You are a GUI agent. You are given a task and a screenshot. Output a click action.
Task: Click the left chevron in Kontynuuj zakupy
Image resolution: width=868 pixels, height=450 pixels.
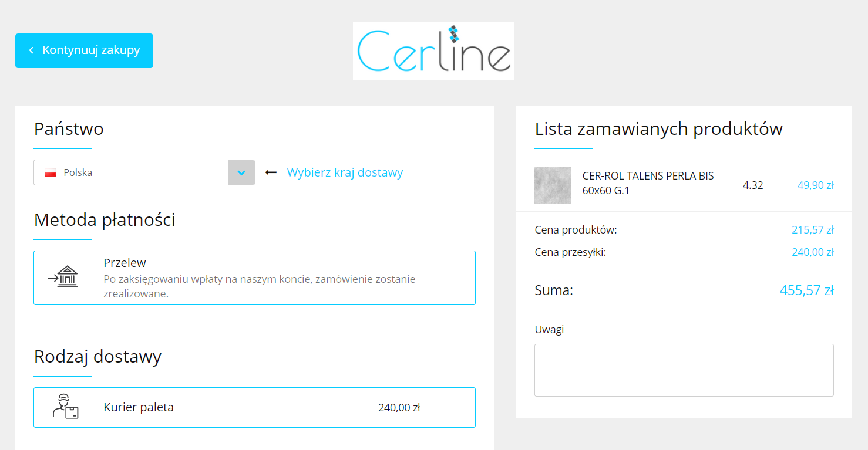coord(31,50)
